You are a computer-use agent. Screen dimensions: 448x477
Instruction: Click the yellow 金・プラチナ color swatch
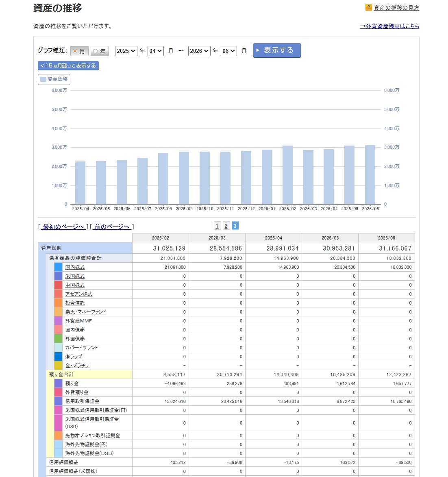59,365
